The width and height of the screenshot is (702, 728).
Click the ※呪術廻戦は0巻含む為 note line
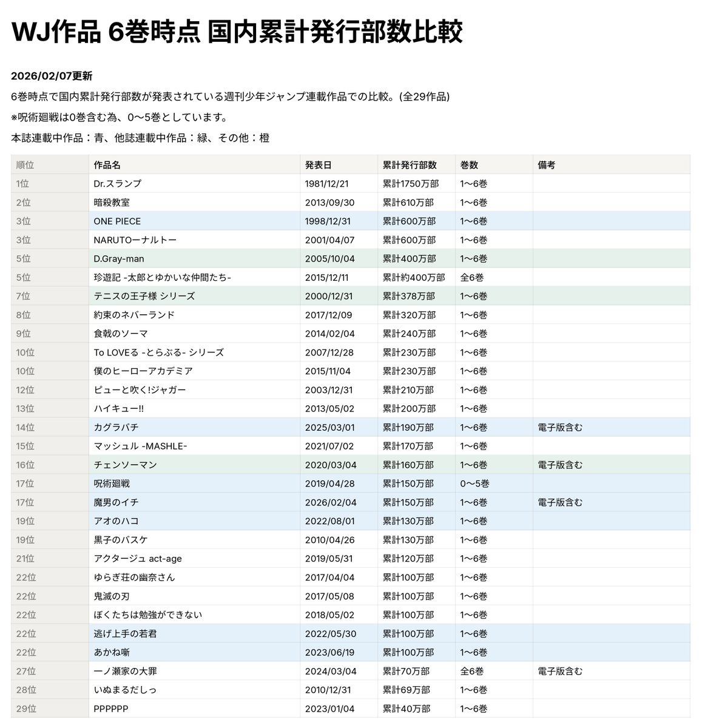point(120,118)
